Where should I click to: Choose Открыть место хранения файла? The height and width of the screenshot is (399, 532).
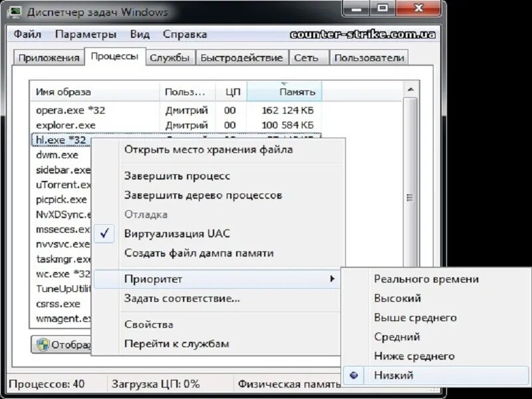coord(208,149)
